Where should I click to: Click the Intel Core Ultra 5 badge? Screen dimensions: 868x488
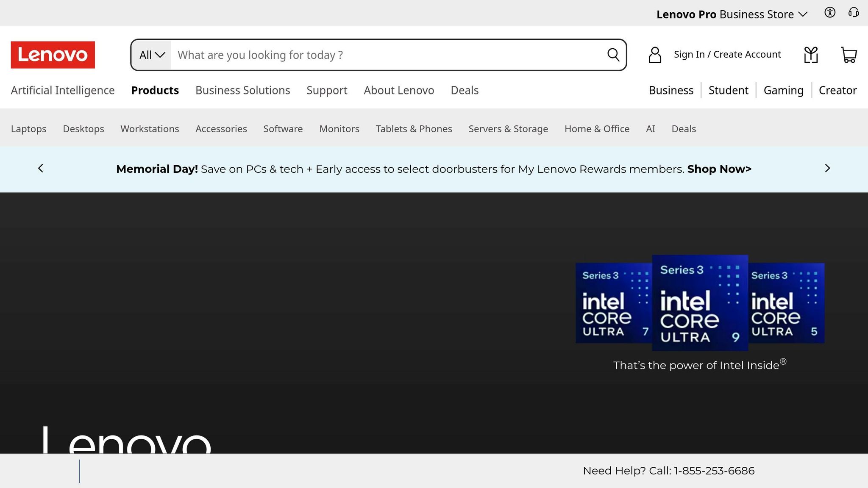pos(787,303)
